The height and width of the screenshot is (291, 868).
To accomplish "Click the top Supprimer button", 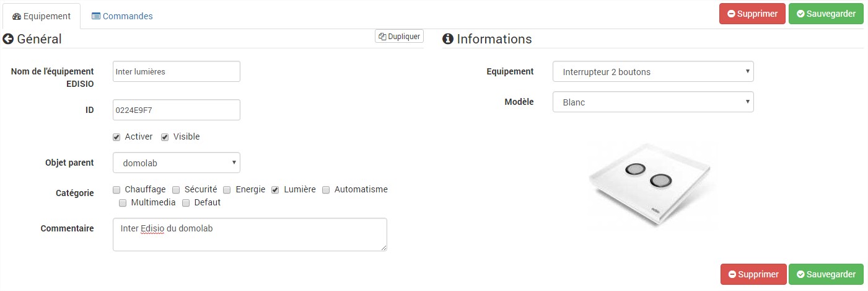I will pos(752,14).
